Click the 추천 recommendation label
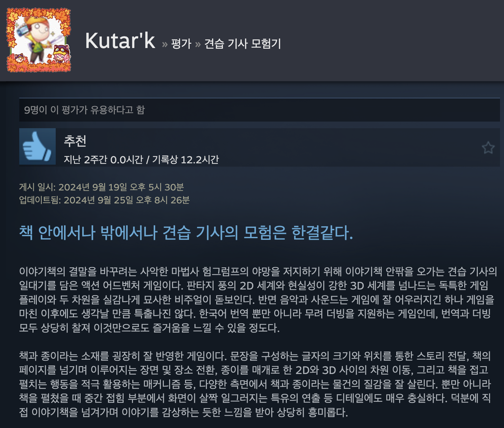Viewport: 504px width, 428px height. [x=75, y=141]
